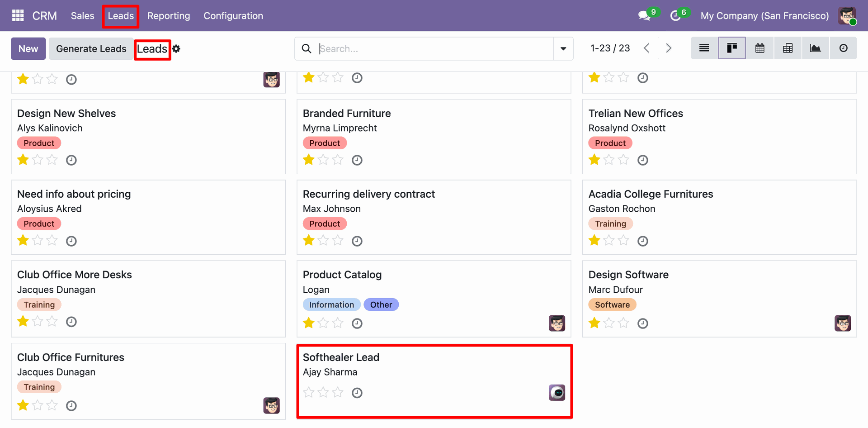Set second star on Need info about pricing
The width and height of the screenshot is (868, 428).
[x=38, y=241]
